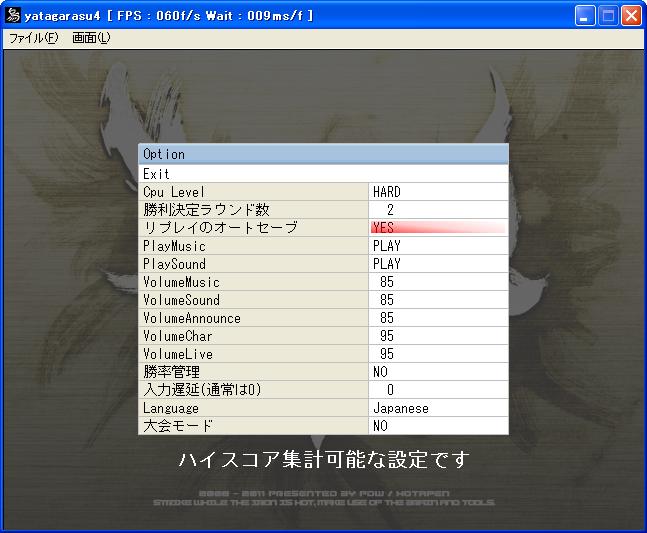Minimize the yatagarasu4 window

pos(584,16)
